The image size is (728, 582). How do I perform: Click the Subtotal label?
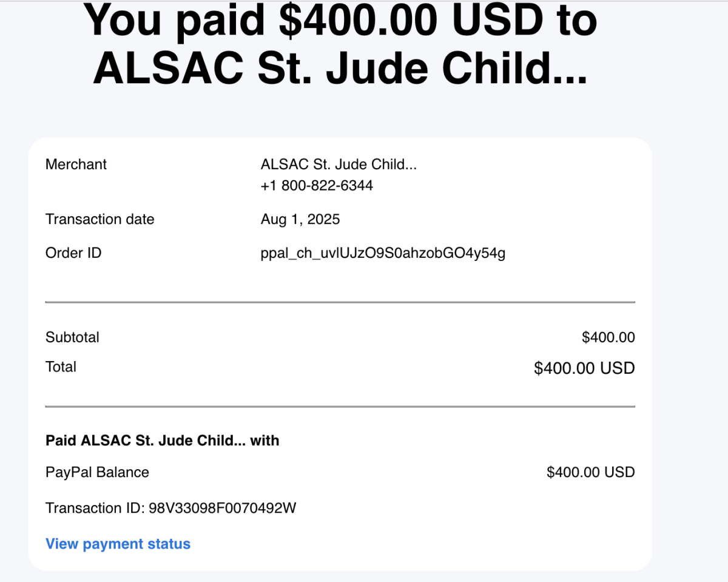click(72, 337)
